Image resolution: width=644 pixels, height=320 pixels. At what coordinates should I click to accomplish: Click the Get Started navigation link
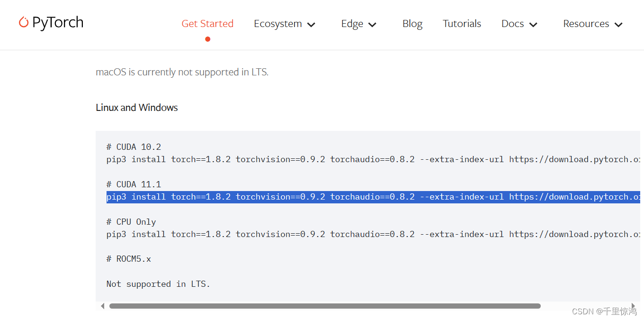(x=207, y=23)
